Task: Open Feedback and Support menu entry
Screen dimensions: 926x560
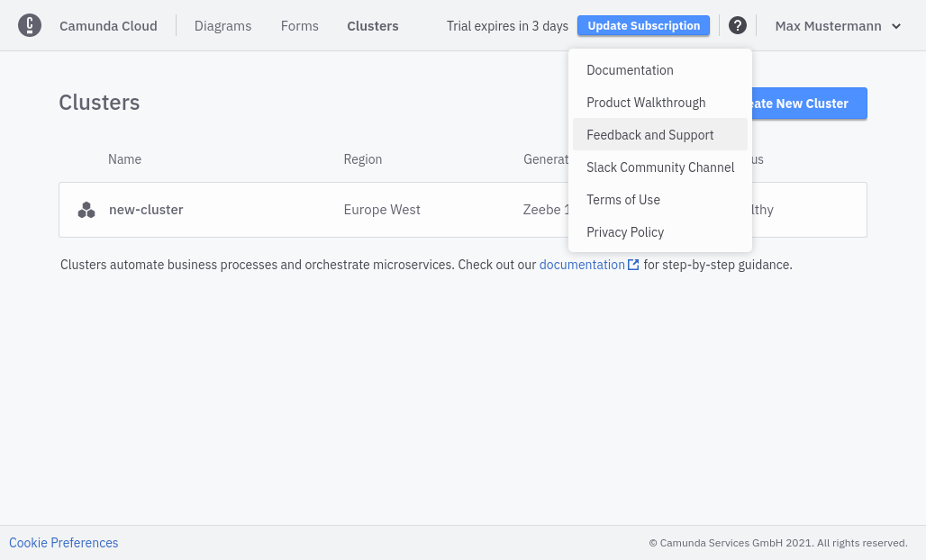Action: [649, 135]
